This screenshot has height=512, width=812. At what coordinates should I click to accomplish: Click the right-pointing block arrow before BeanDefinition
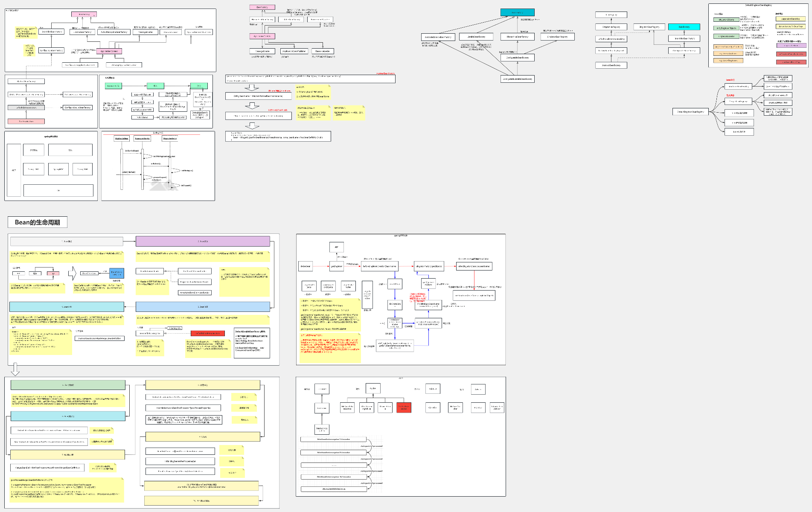pyautogui.click(x=72, y=273)
